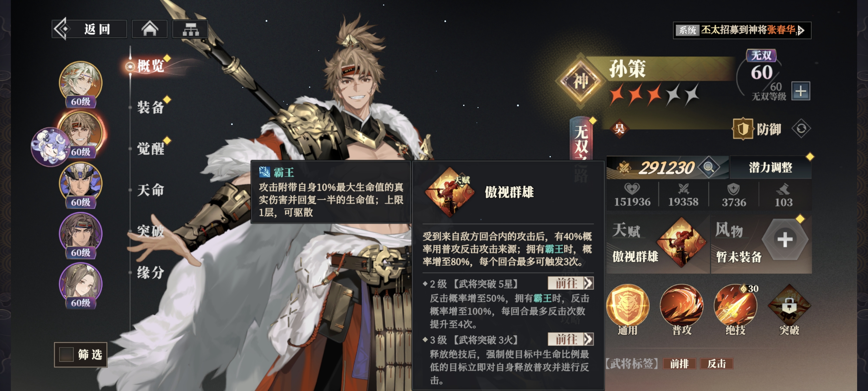Click the magnifier next to power 291230
868x391 pixels.
tap(708, 167)
